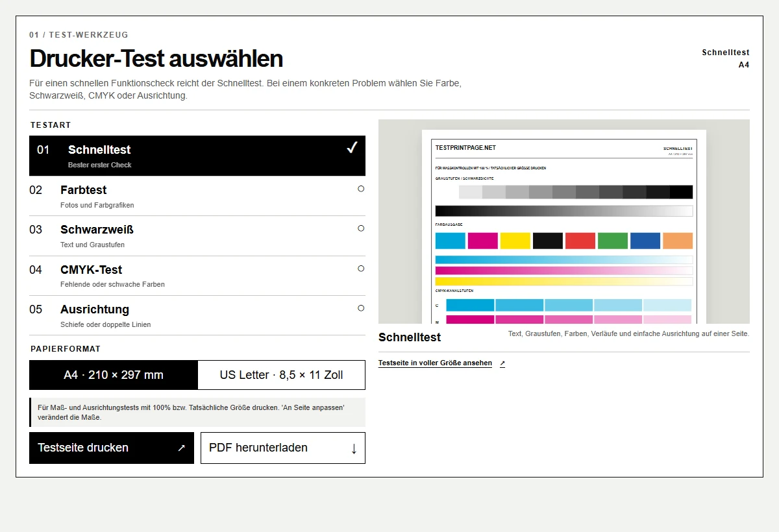Click the 'Fehlende oder schwache Farben' description
779x532 pixels.
pos(112,284)
